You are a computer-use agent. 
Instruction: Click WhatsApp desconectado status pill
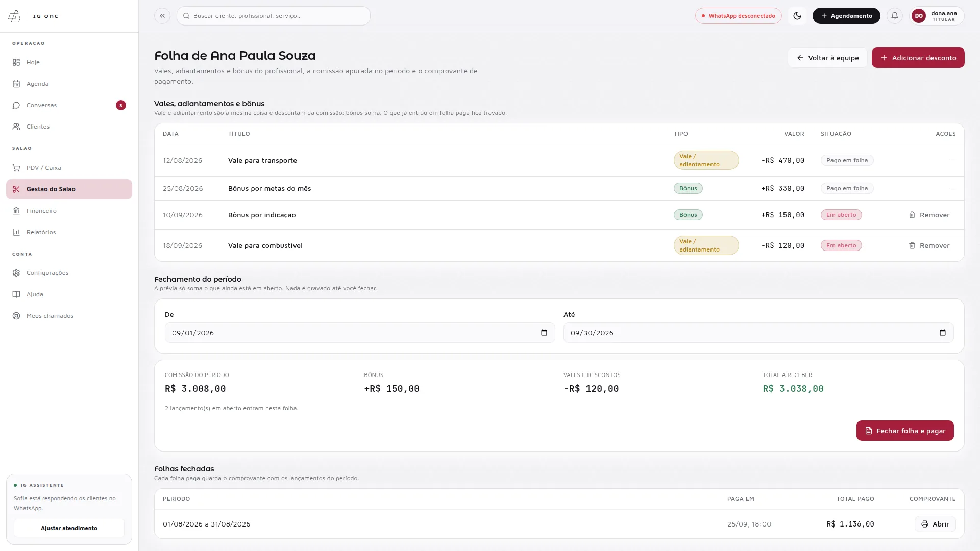738,16
